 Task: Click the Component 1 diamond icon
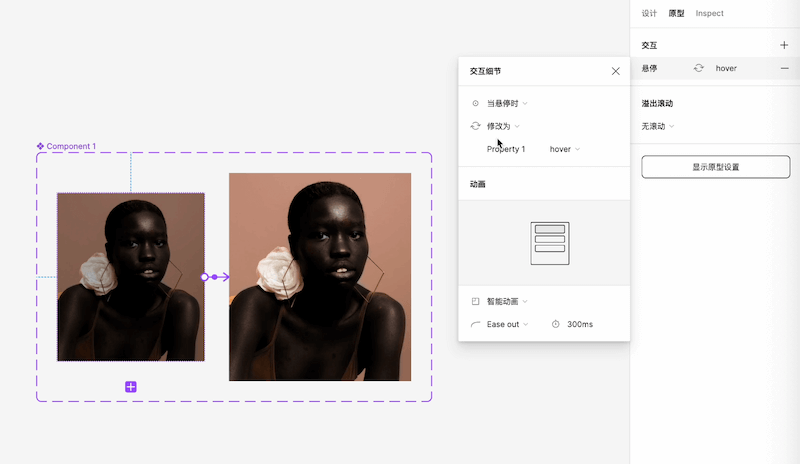[x=40, y=146]
